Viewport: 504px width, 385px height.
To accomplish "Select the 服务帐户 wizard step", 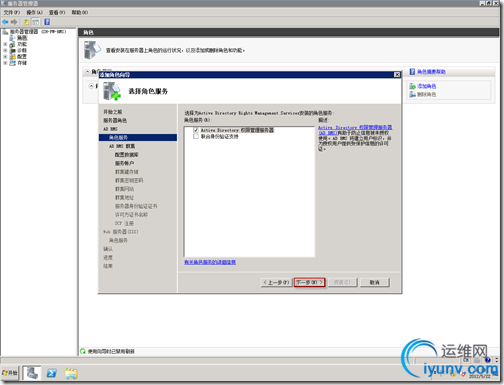I will [124, 163].
